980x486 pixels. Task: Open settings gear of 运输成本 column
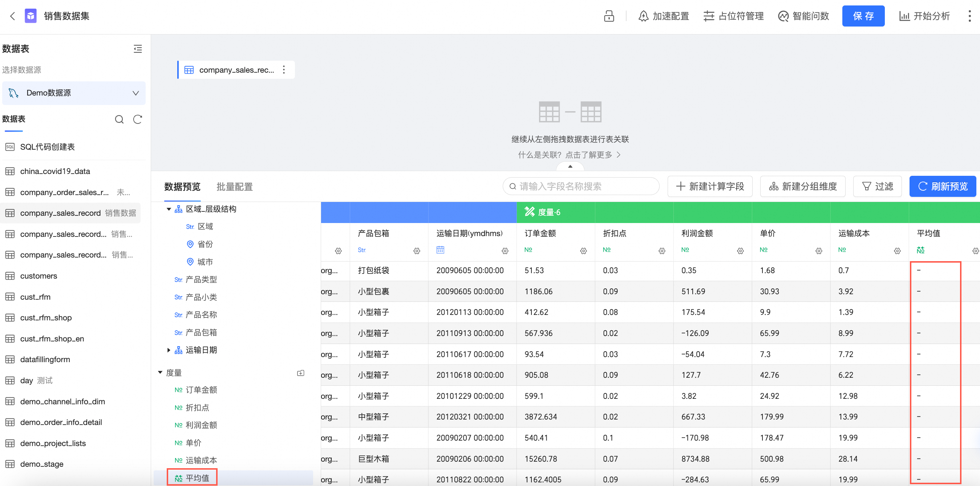[x=897, y=251]
